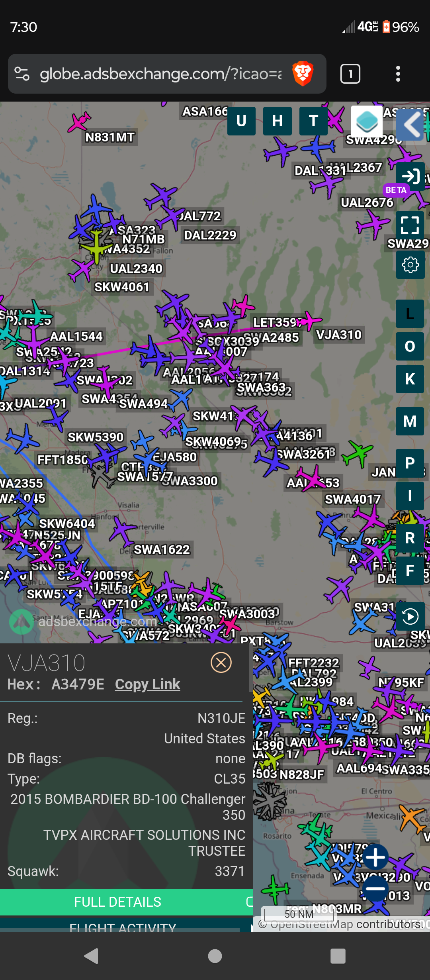430x980 pixels.
Task: Collapse sidebar with the left chevron
Action: click(x=410, y=125)
